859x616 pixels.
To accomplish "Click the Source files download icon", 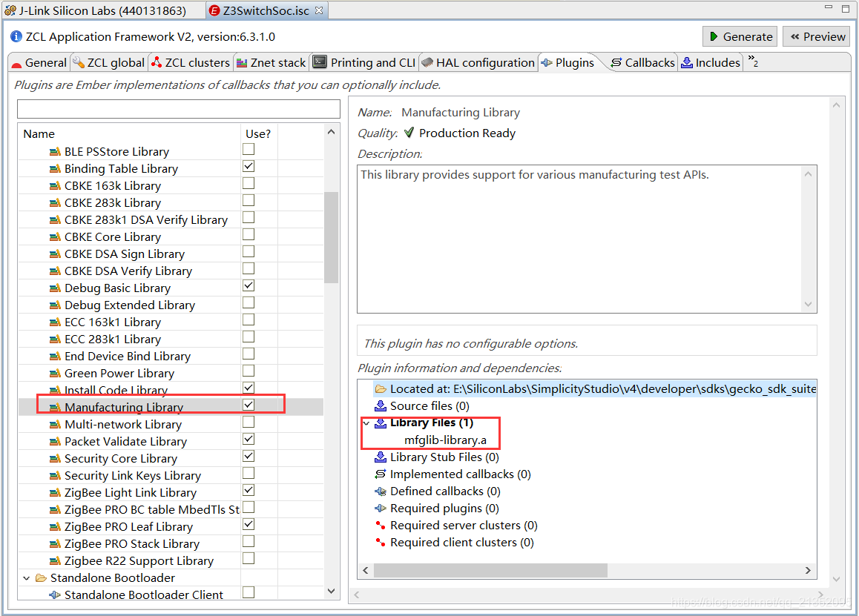I will point(381,405).
